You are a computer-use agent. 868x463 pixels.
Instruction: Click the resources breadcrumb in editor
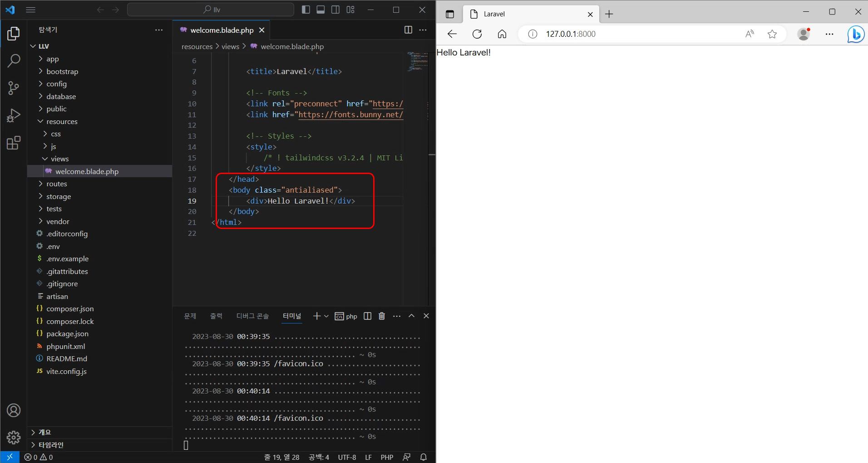click(197, 47)
